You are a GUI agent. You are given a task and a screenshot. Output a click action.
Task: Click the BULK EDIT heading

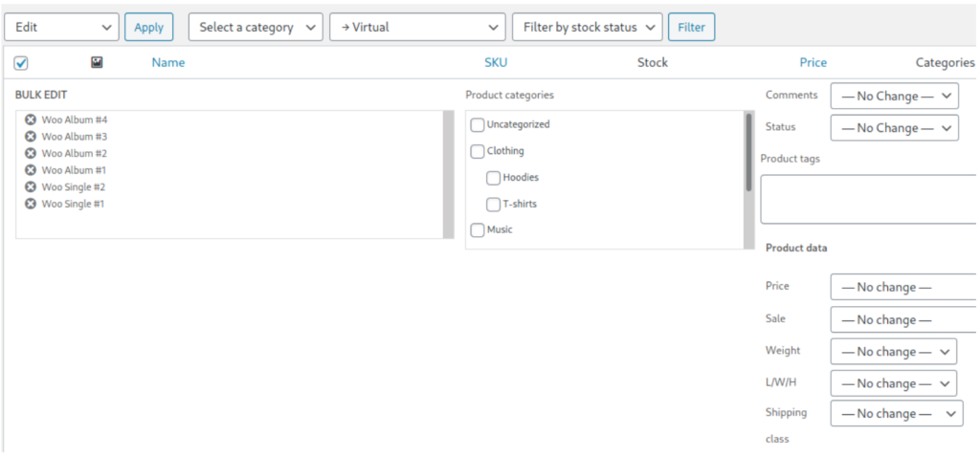41,95
